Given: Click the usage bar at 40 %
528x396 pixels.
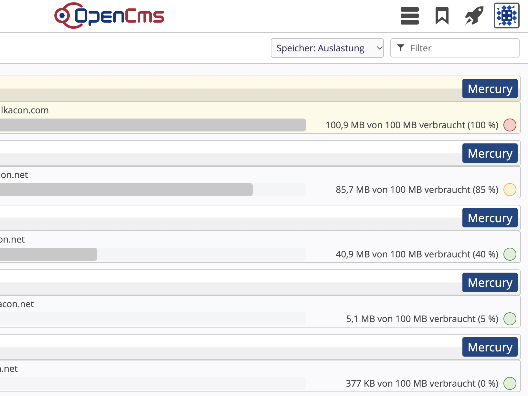Looking at the screenshot, I should pyautogui.click(x=153, y=254).
